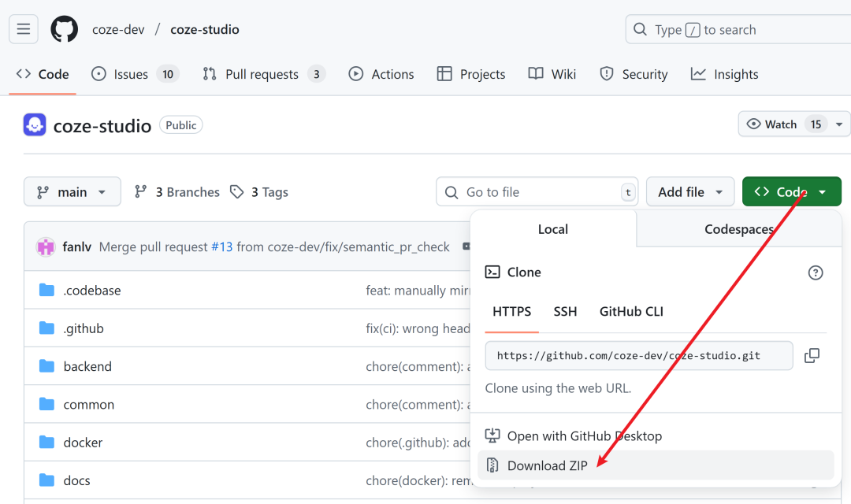The width and height of the screenshot is (851, 504).
Task: Open 'chore(.github): ad' commit message
Action: tap(418, 442)
